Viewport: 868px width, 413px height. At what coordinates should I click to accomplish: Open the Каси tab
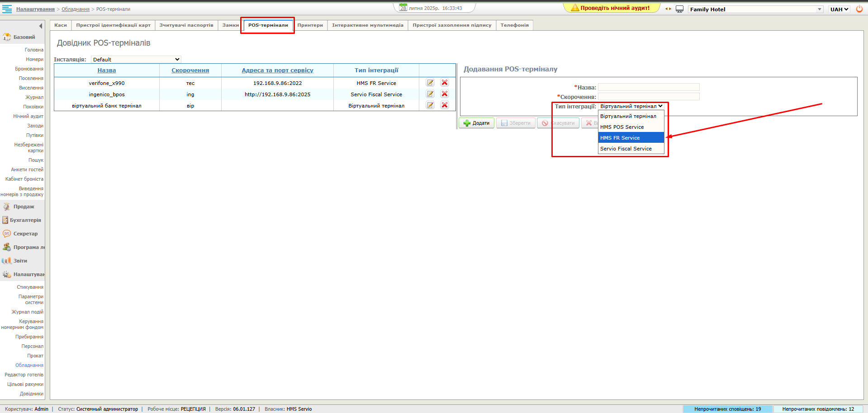(x=61, y=25)
